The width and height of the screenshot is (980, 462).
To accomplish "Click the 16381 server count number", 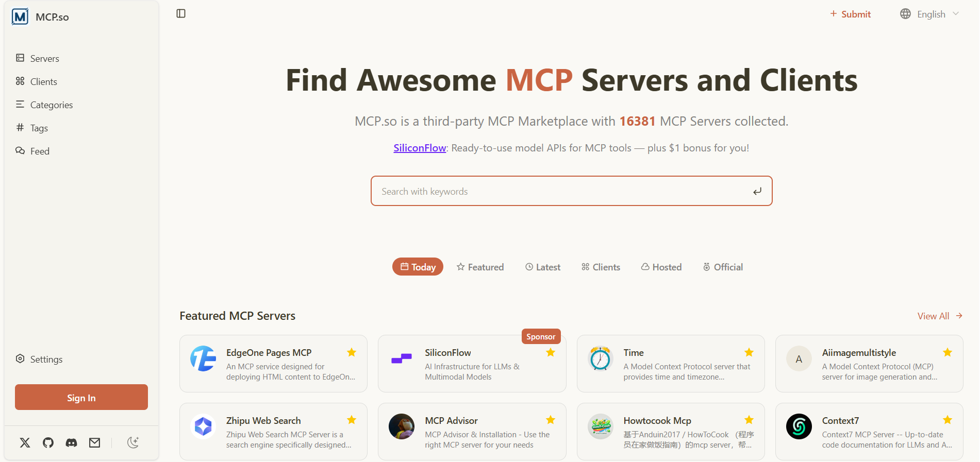I will 637,121.
